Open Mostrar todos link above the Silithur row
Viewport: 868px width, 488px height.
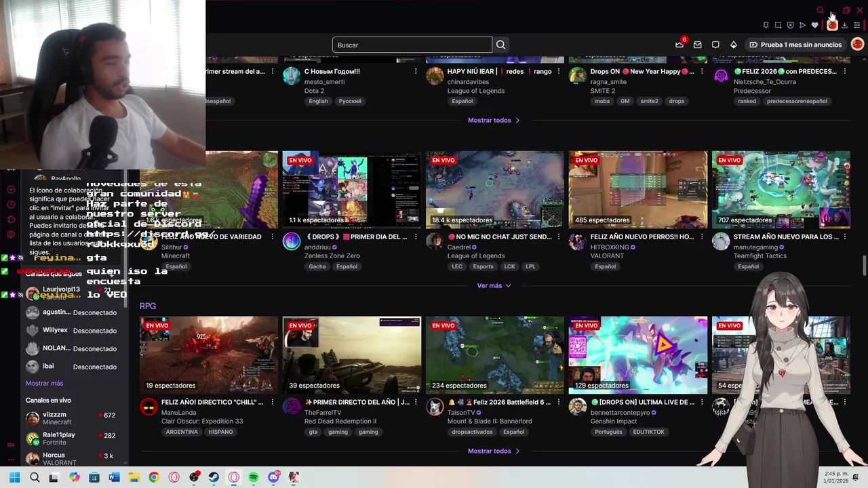pyautogui.click(x=494, y=120)
